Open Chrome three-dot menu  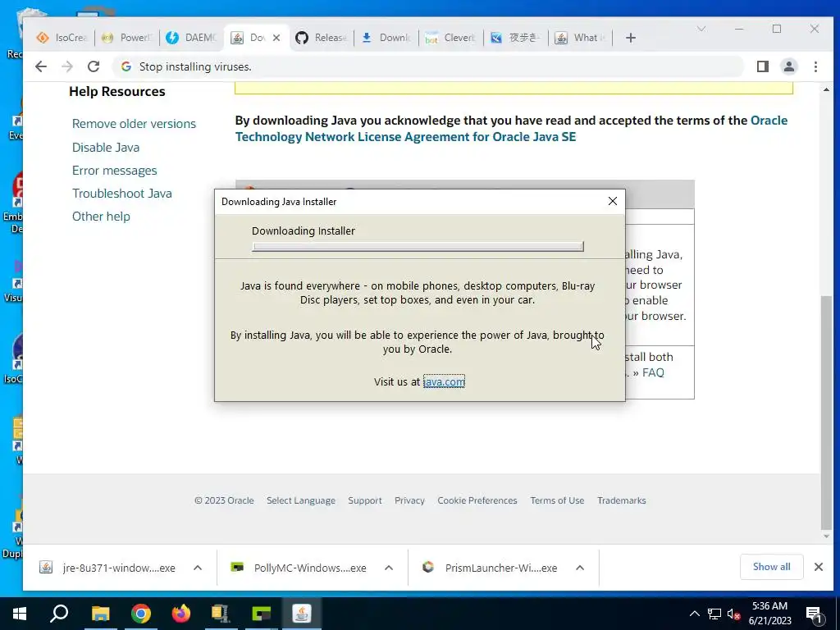coord(815,66)
